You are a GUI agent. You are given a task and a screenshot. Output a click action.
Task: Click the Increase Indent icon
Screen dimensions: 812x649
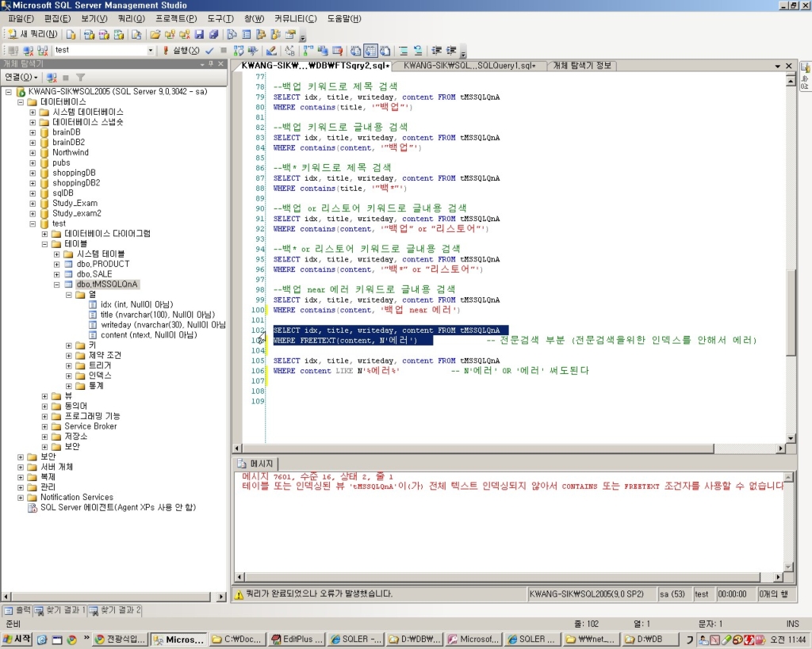451,50
